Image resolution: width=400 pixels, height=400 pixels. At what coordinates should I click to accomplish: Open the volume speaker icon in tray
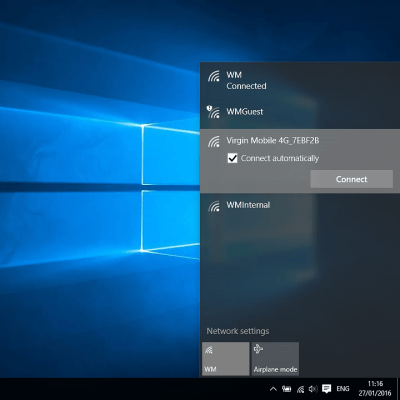click(313, 389)
